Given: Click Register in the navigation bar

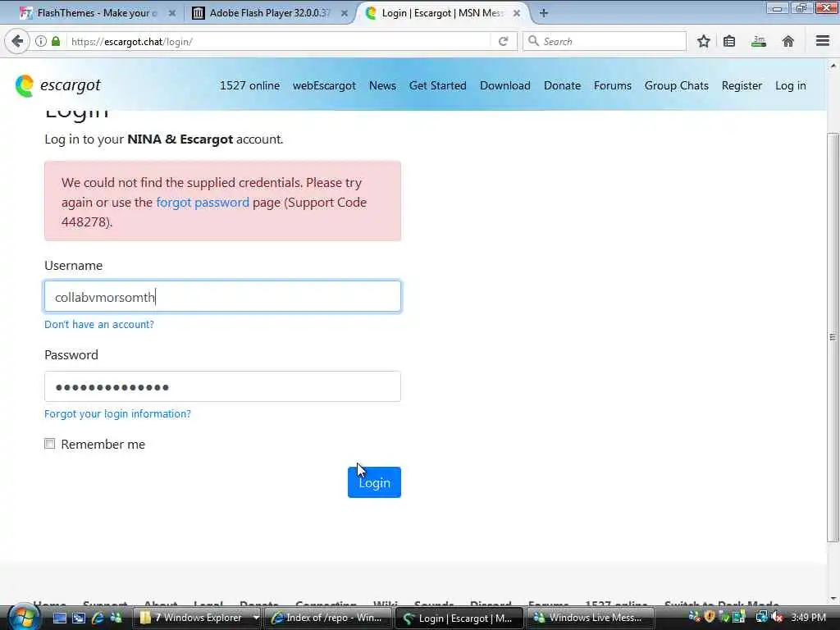Looking at the screenshot, I should (x=742, y=85).
